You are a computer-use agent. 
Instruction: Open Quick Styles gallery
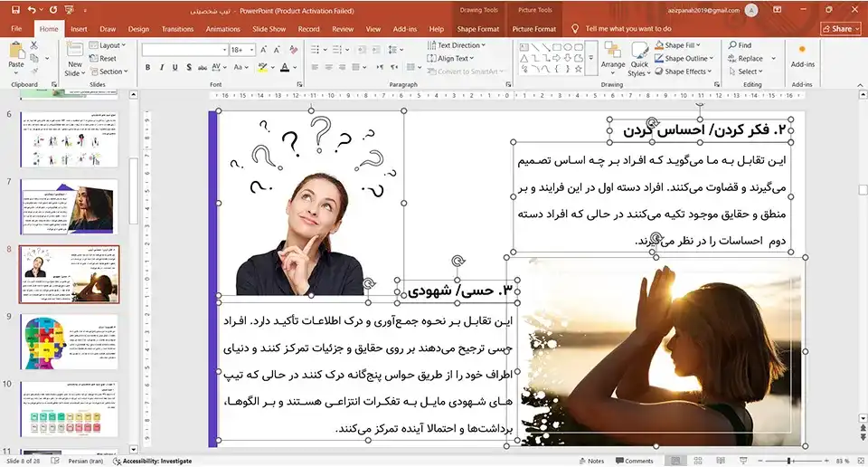tap(639, 60)
